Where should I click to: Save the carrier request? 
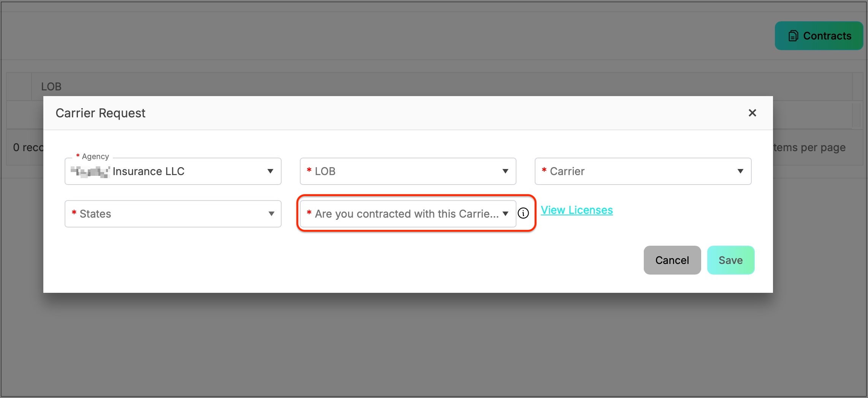pyautogui.click(x=730, y=260)
